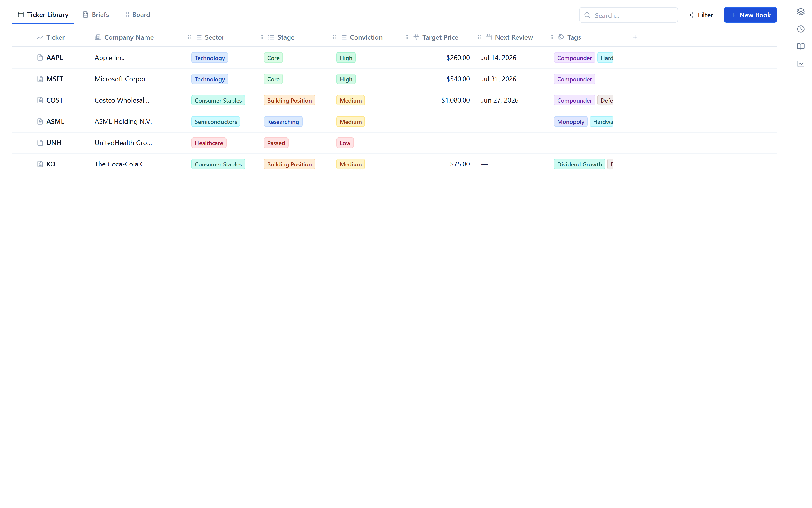Open the line chart icon in sidebar
The image size is (812, 508).
(801, 64)
